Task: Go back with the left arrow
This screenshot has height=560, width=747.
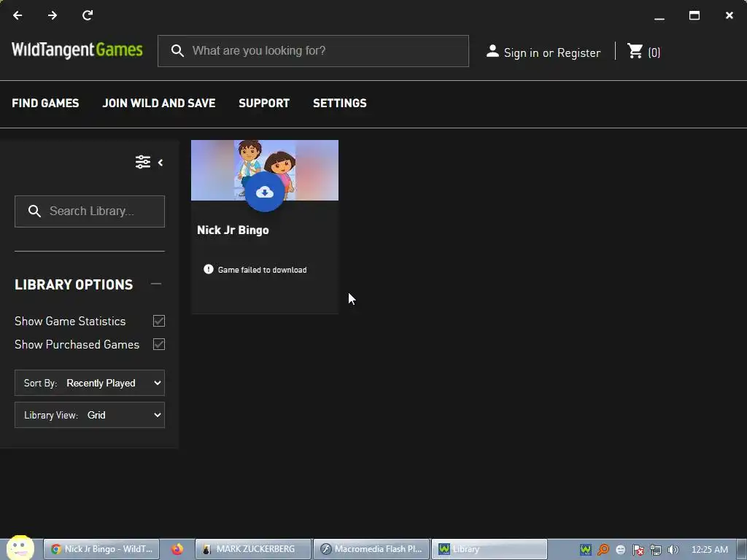Action: [18, 15]
